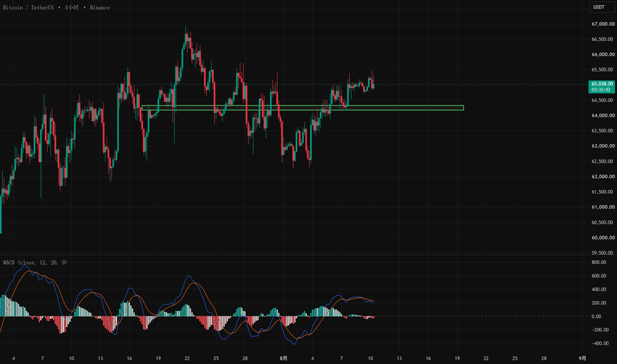Viewport: 617px width, 364px height.
Task: Click the 60,500.00 price axis label
Action: (x=602, y=222)
